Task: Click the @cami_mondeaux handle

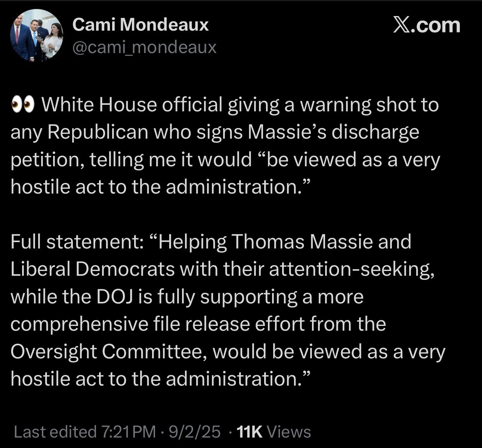Action: (144, 47)
